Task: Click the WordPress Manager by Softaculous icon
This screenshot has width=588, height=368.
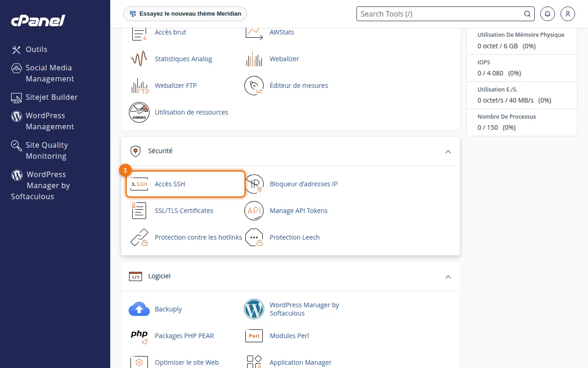Action: pyautogui.click(x=254, y=309)
